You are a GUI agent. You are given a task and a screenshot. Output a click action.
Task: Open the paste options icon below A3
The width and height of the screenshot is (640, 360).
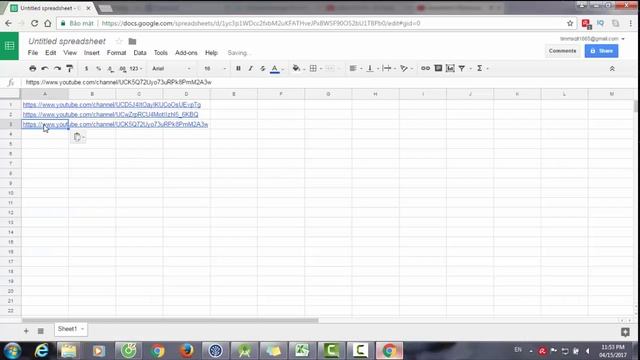tap(78, 137)
